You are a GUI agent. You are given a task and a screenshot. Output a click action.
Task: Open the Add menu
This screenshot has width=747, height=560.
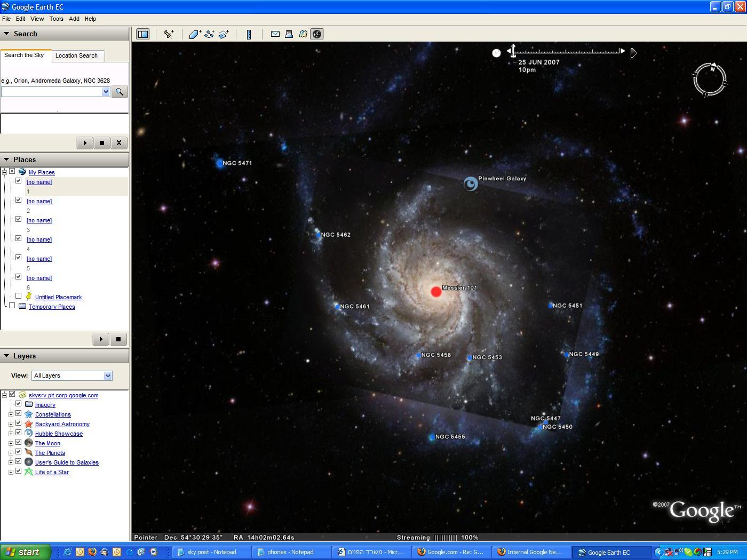point(74,19)
